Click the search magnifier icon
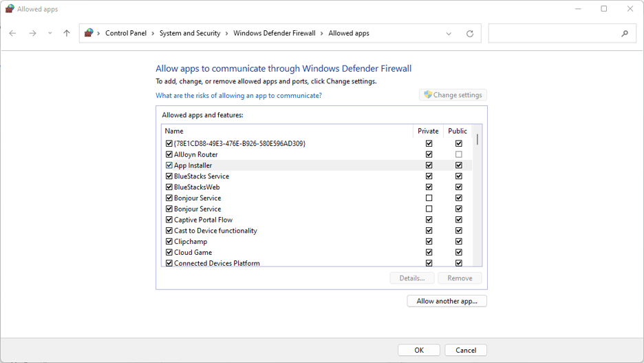Viewport: 644px width, 363px height. pos(625,33)
